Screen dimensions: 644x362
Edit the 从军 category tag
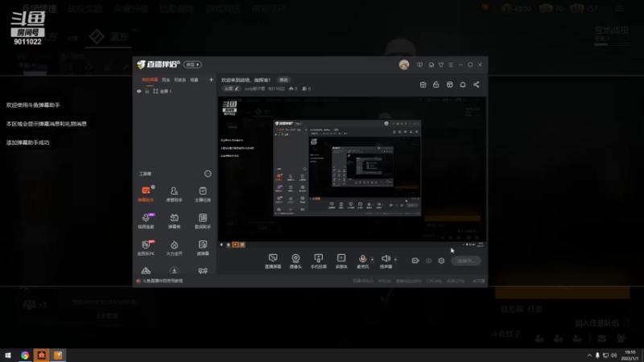tap(231, 88)
